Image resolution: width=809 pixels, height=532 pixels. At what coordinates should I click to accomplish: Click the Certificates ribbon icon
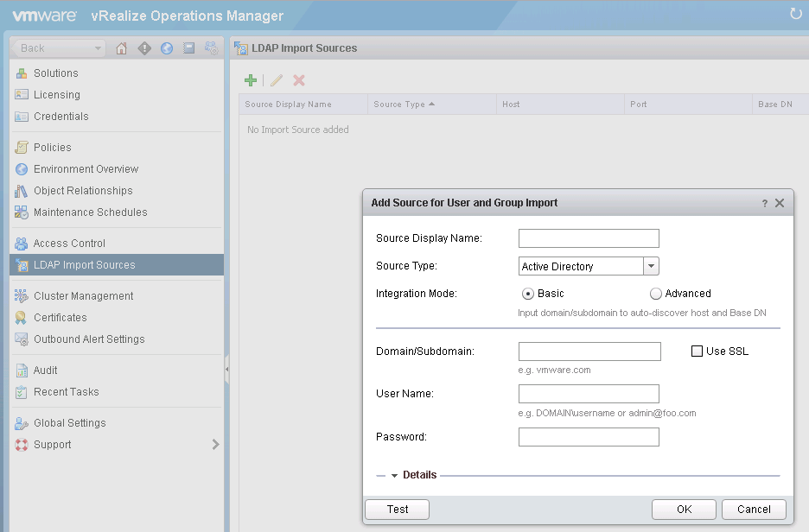[x=21, y=318]
